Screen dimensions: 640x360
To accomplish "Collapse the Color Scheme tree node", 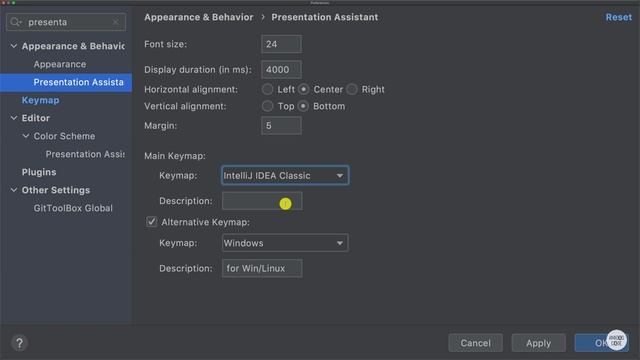I will pyautogui.click(x=26, y=136).
